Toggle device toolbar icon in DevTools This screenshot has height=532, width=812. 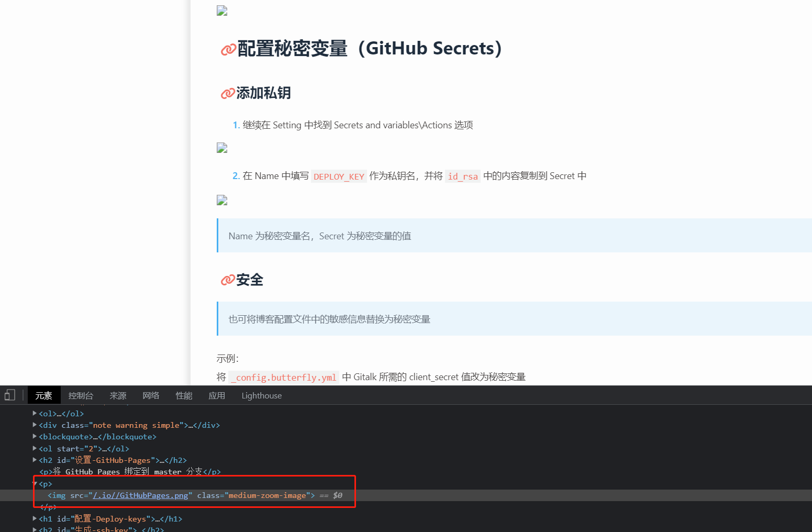coord(10,395)
